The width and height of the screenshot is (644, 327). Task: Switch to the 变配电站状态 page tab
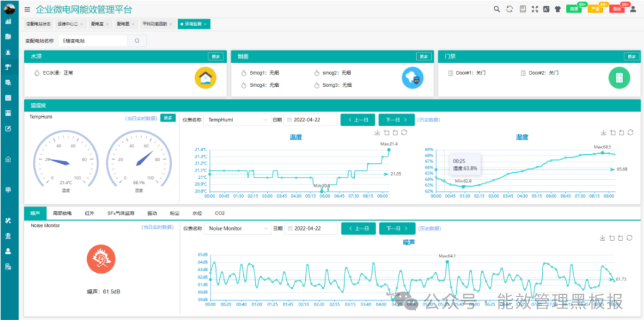(x=38, y=24)
